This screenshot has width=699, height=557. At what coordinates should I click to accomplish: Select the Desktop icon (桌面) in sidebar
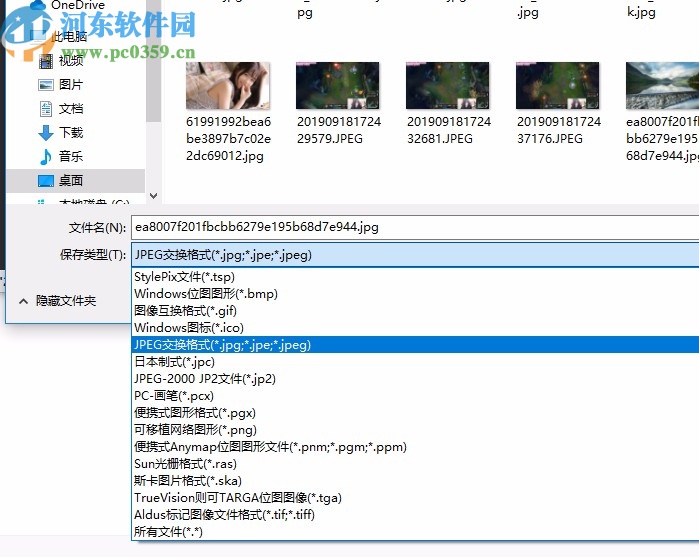coord(45,181)
